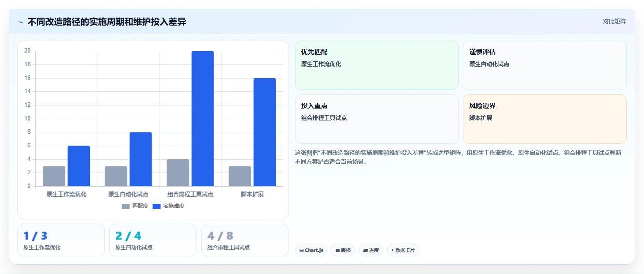Click the lightning icon beside the title
The height and width of the screenshot is (274, 644).
point(21,22)
